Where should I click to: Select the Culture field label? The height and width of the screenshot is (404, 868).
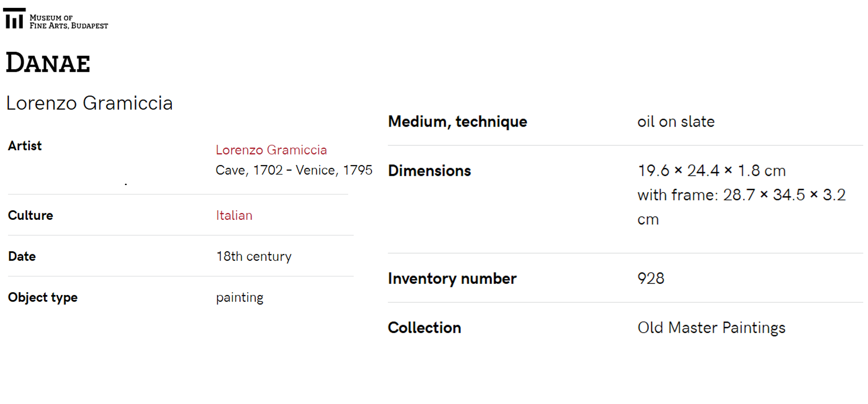pos(31,215)
